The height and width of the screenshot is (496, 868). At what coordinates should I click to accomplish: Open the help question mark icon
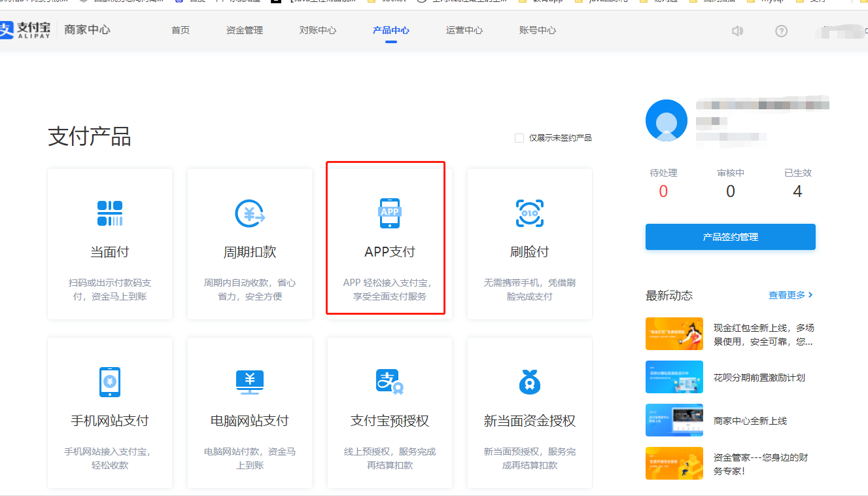click(x=781, y=31)
